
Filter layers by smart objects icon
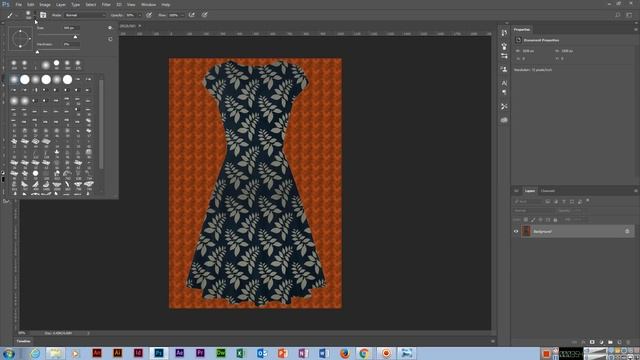pos(580,202)
